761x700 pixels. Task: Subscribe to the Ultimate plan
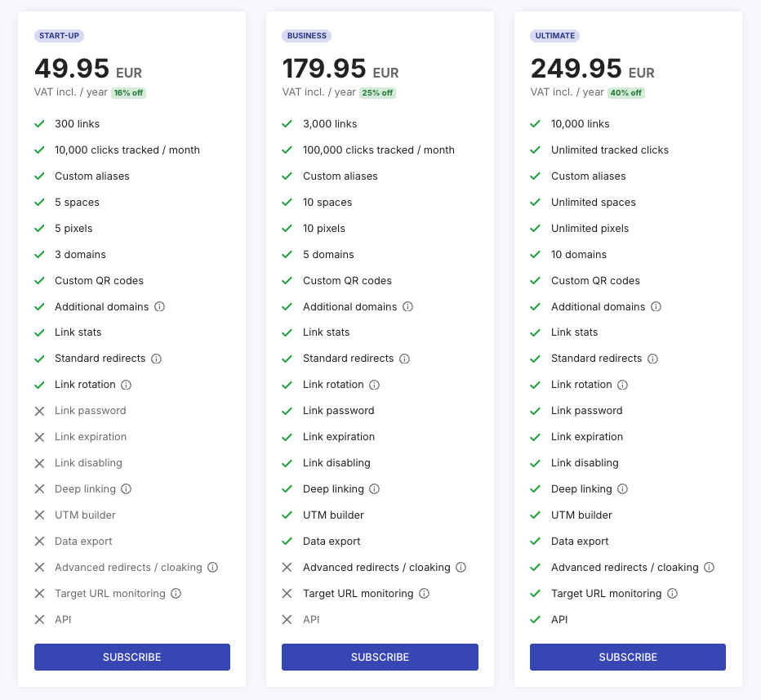tap(628, 657)
